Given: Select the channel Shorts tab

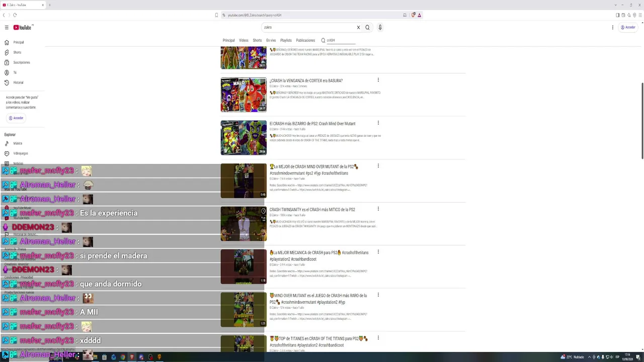Looking at the screenshot, I should (257, 40).
